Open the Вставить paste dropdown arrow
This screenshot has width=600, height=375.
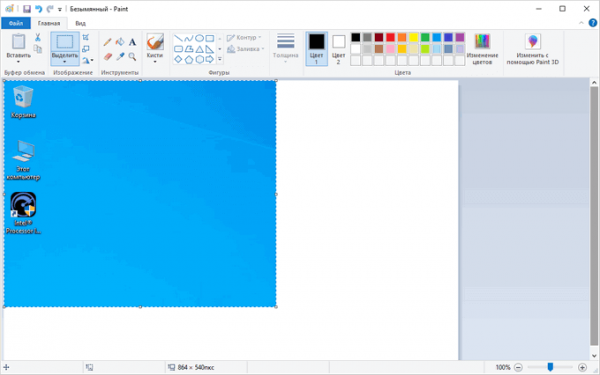pos(18,62)
